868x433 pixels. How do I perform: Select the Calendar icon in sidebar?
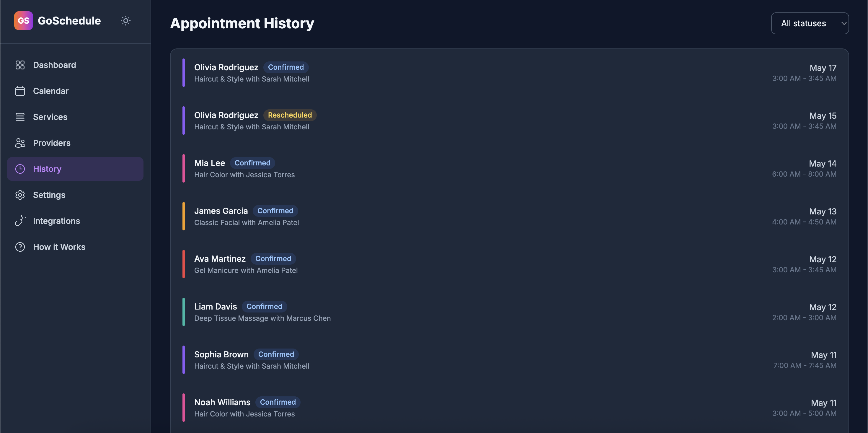click(20, 91)
